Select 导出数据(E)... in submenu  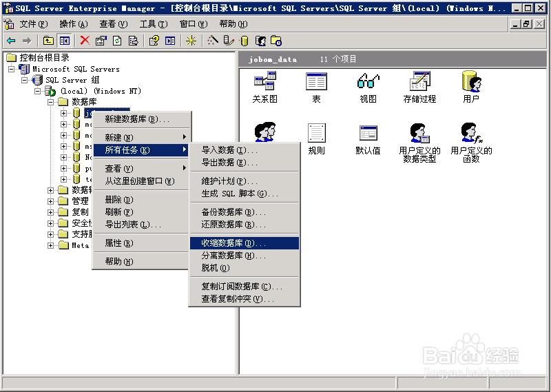click(x=245, y=163)
